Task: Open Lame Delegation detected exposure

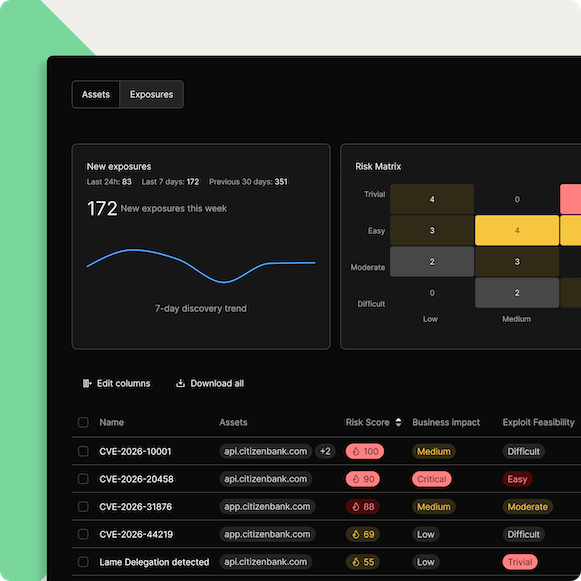Action: (x=154, y=562)
